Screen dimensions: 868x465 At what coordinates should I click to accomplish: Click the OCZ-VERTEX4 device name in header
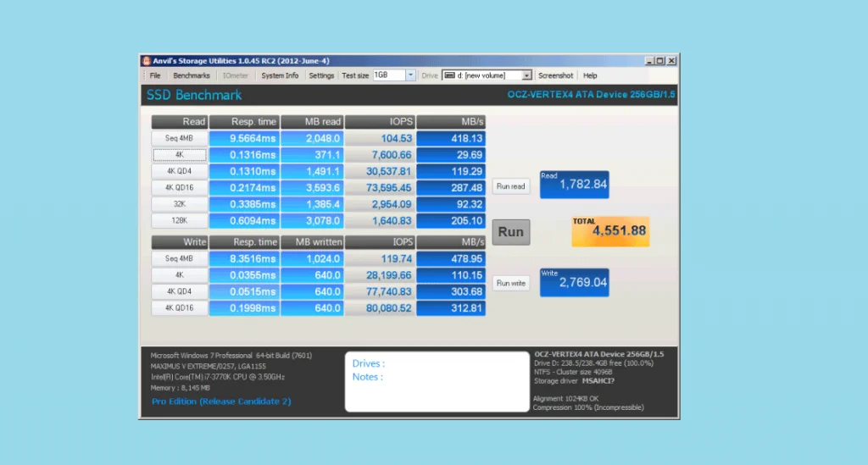(x=591, y=95)
